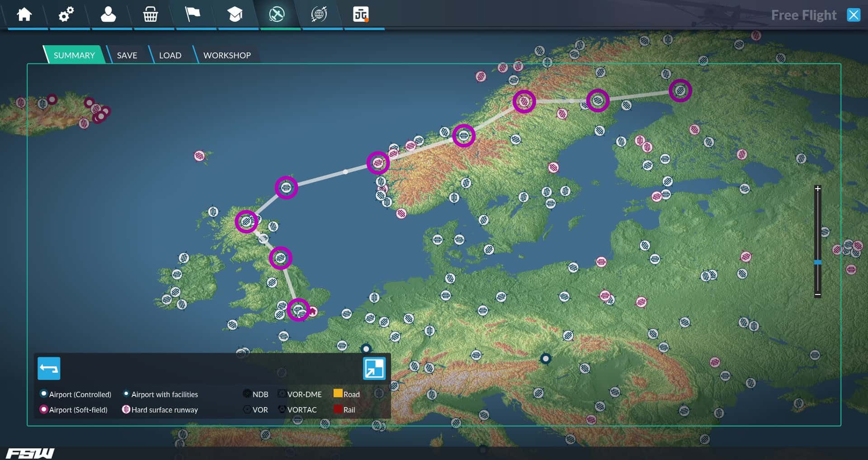Toggle VOR-DME navaid legend filter

pyautogui.click(x=300, y=394)
